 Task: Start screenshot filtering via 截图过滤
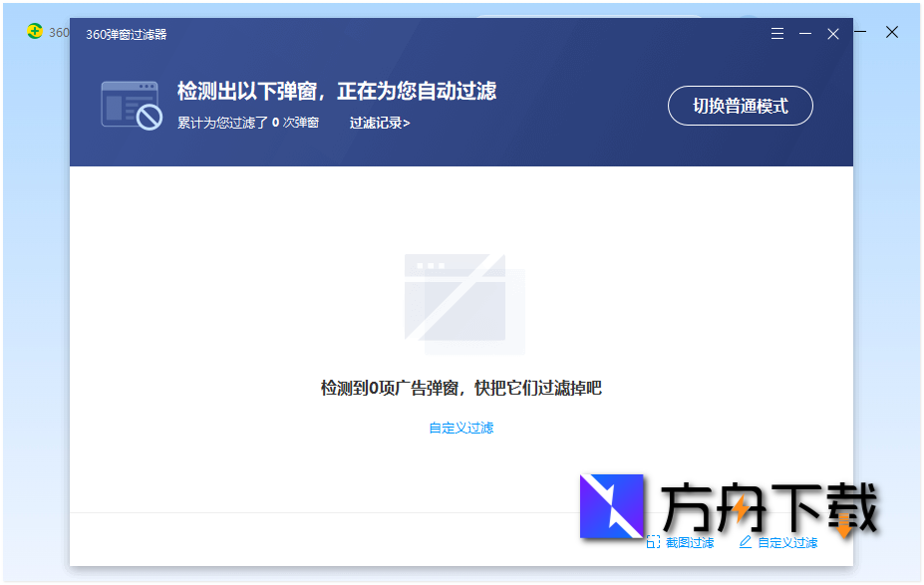tap(691, 541)
